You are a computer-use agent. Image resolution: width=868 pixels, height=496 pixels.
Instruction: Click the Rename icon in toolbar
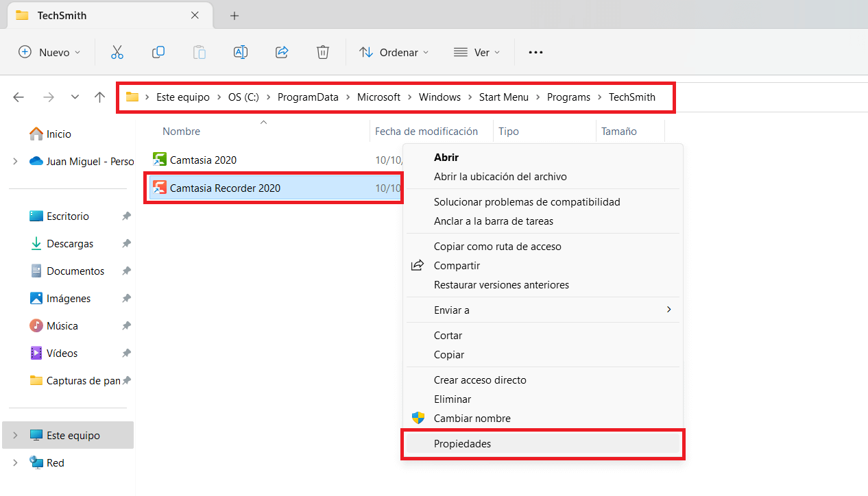click(x=241, y=52)
